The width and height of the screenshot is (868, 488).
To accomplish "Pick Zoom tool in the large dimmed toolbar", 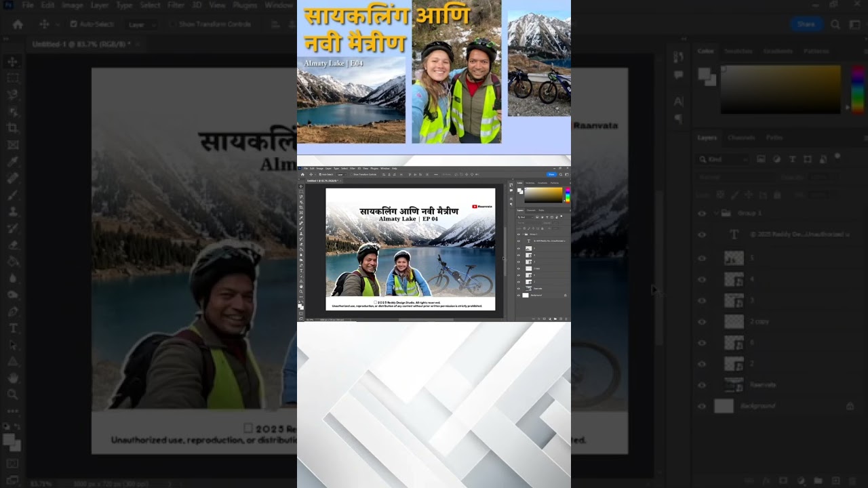I will (x=12, y=394).
